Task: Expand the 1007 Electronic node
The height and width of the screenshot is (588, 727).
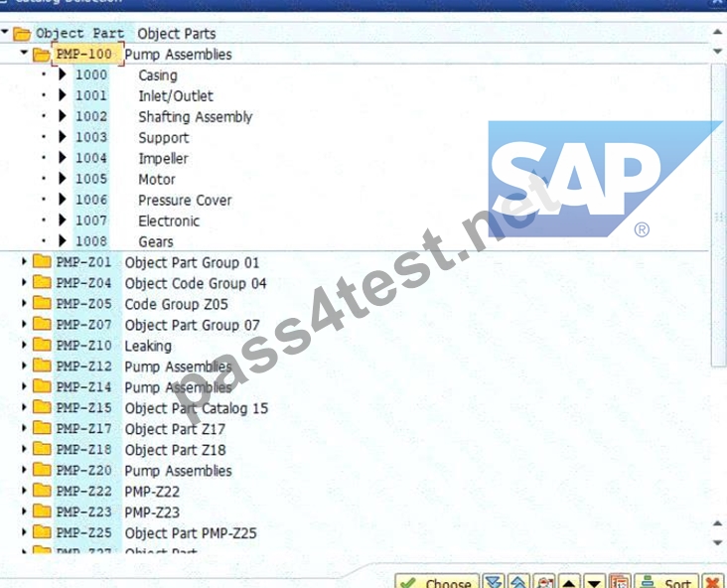Action: pyautogui.click(x=63, y=220)
